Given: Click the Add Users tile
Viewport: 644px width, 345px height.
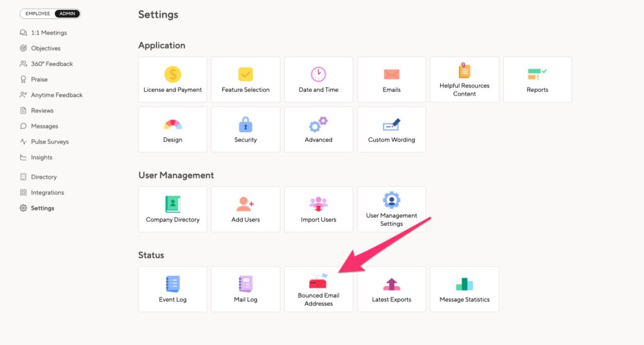Looking at the screenshot, I should pos(246,209).
